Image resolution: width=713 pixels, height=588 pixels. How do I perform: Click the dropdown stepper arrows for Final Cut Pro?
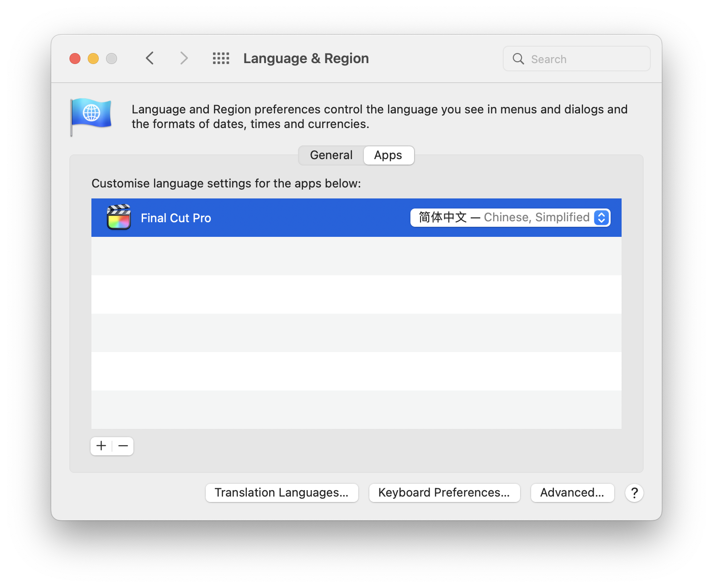click(x=601, y=218)
